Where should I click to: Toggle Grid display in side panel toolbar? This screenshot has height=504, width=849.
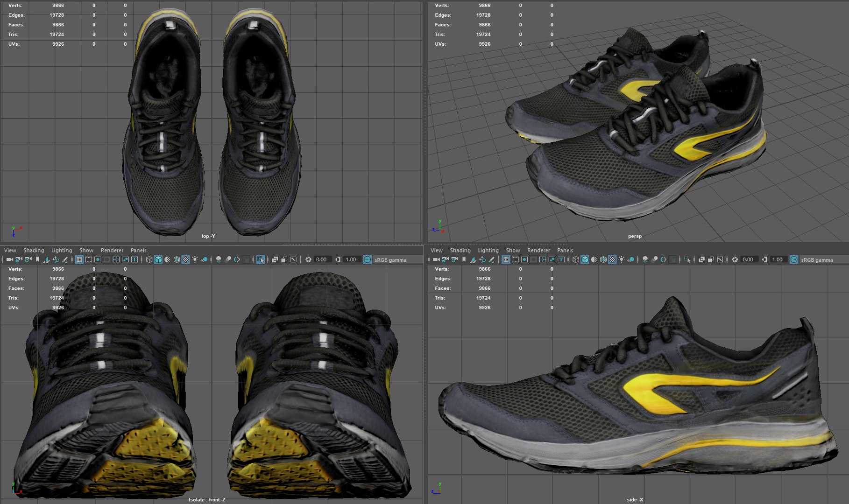click(506, 259)
